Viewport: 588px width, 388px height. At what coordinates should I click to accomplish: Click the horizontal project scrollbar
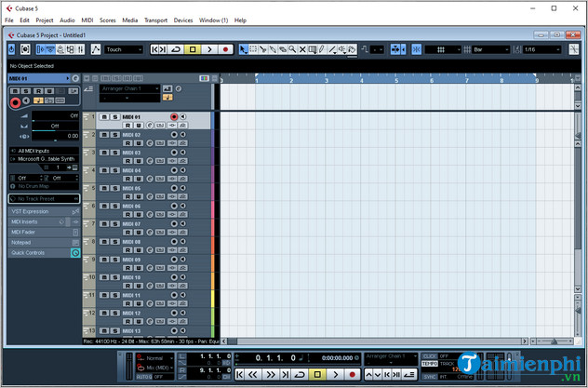pyautogui.click(x=375, y=341)
